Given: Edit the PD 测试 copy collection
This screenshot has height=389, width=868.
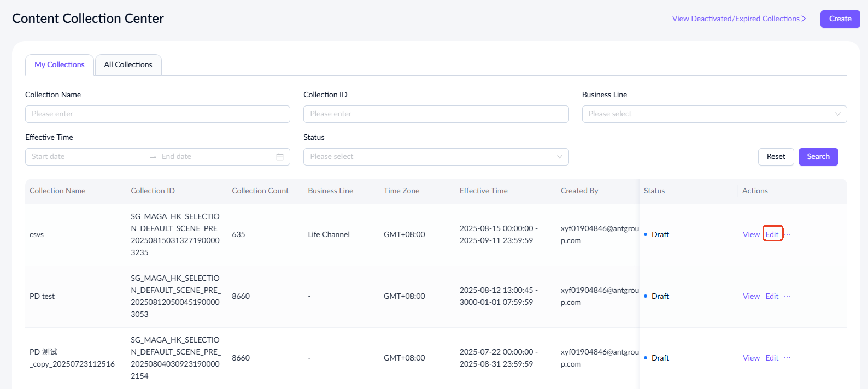Looking at the screenshot, I should point(772,358).
